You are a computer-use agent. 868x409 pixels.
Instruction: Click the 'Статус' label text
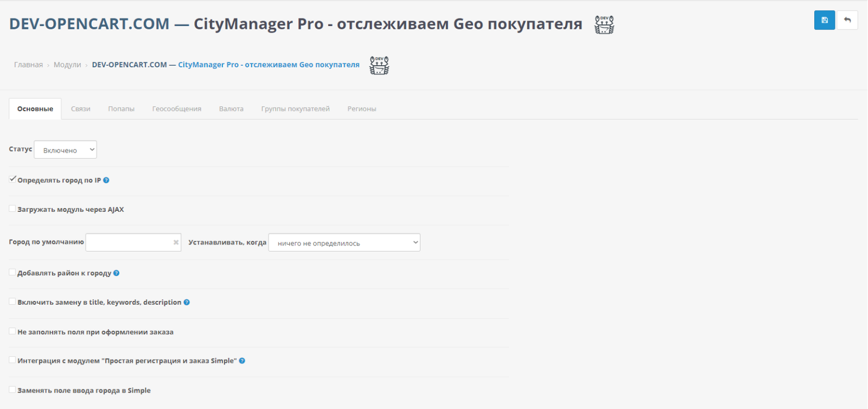pyautogui.click(x=21, y=149)
